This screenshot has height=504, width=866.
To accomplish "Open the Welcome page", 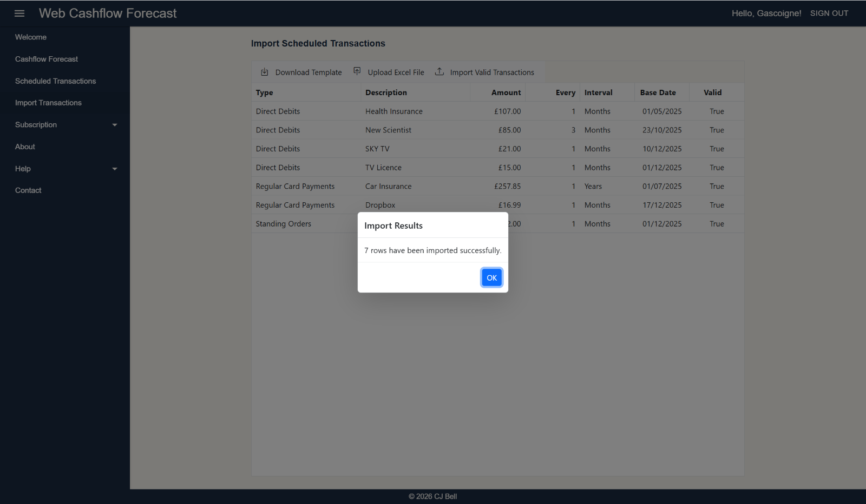I will click(x=31, y=37).
